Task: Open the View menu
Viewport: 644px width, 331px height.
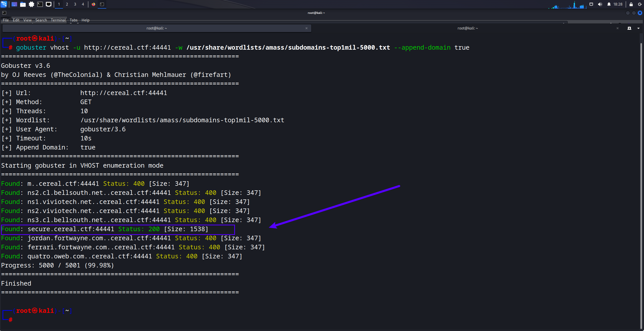Action: (27, 20)
